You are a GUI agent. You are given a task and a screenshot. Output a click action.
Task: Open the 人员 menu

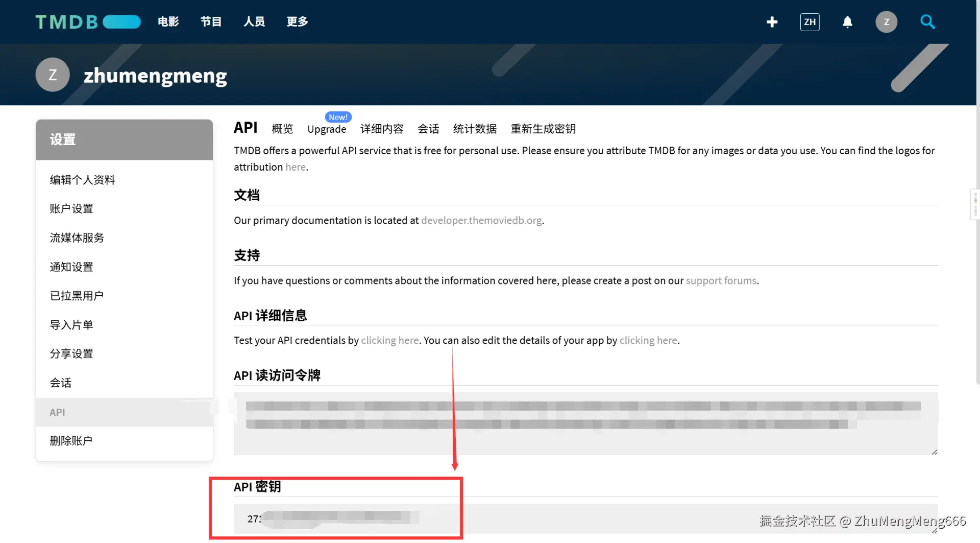coord(254,22)
